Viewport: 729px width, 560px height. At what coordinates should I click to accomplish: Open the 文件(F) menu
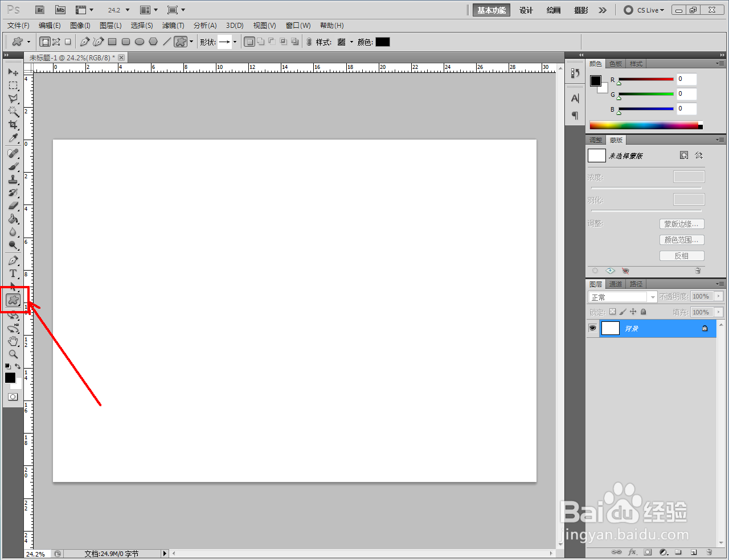point(18,25)
